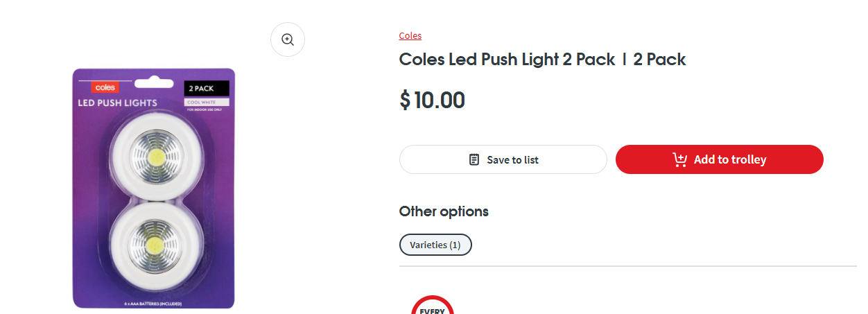
Task: Click the magnifier zoom icon above product image
Action: click(x=288, y=40)
